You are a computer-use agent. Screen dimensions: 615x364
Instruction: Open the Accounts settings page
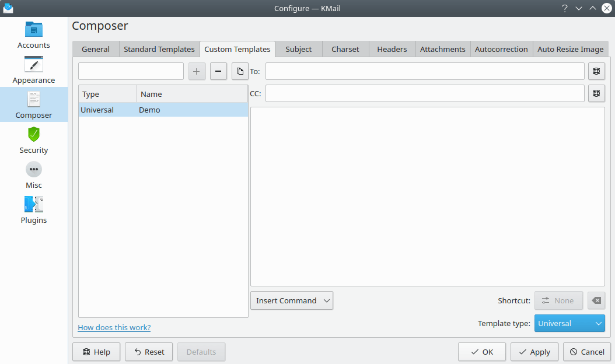tap(33, 35)
